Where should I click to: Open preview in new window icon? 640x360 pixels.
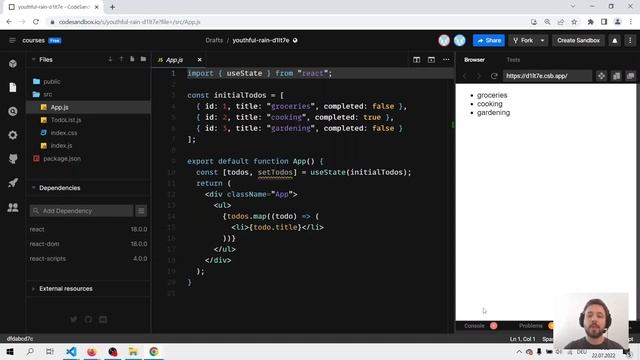coord(631,76)
